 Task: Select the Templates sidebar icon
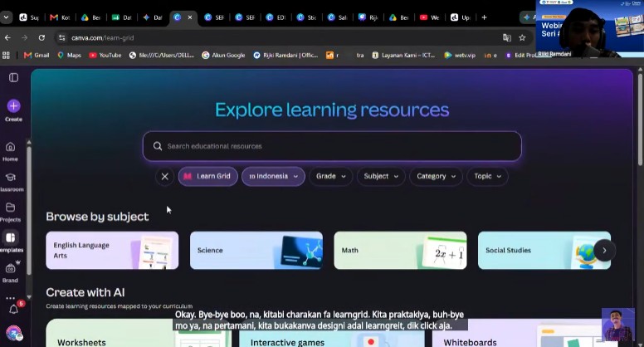tap(10, 237)
